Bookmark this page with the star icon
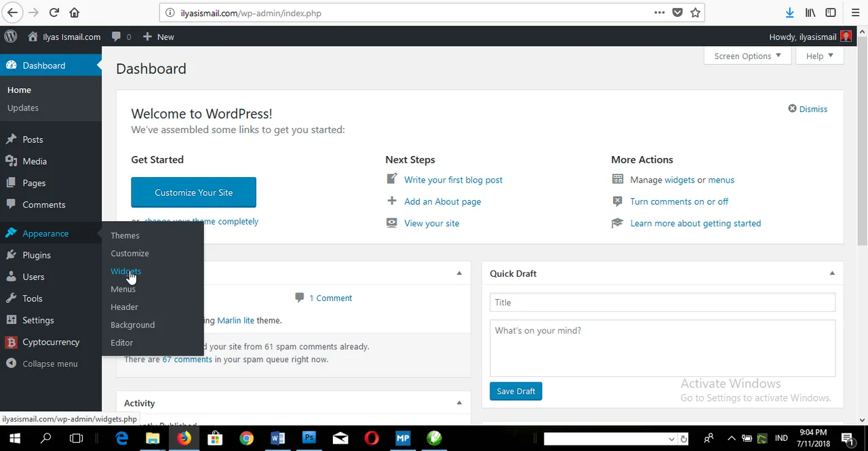The width and height of the screenshot is (868, 451). pyautogui.click(x=695, y=12)
